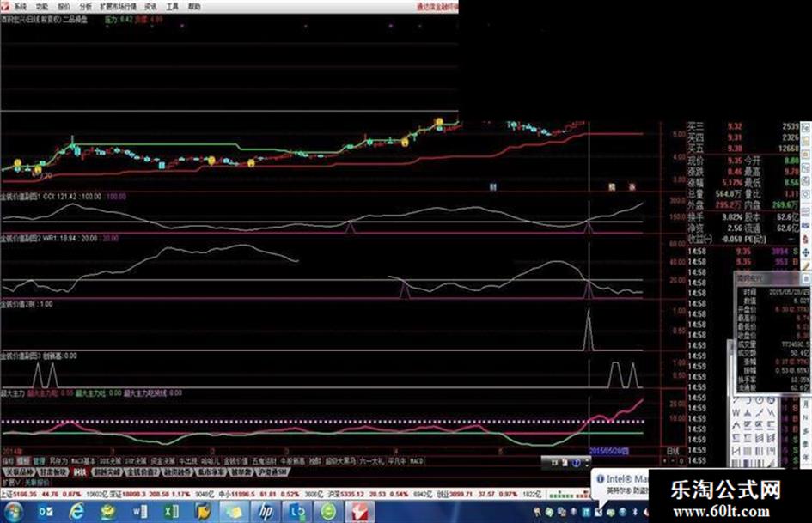
Task: Switch to the 五鬼运财 indicator template
Action: pos(264,461)
